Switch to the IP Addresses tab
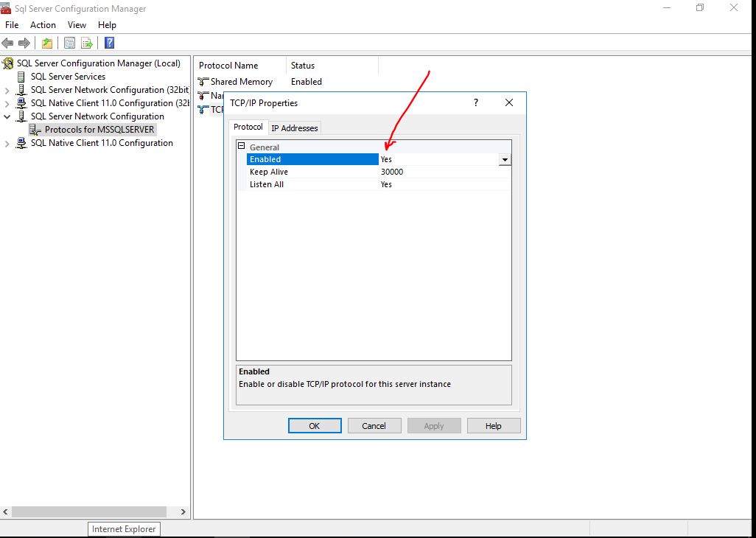This screenshot has width=756, height=538. [x=295, y=128]
